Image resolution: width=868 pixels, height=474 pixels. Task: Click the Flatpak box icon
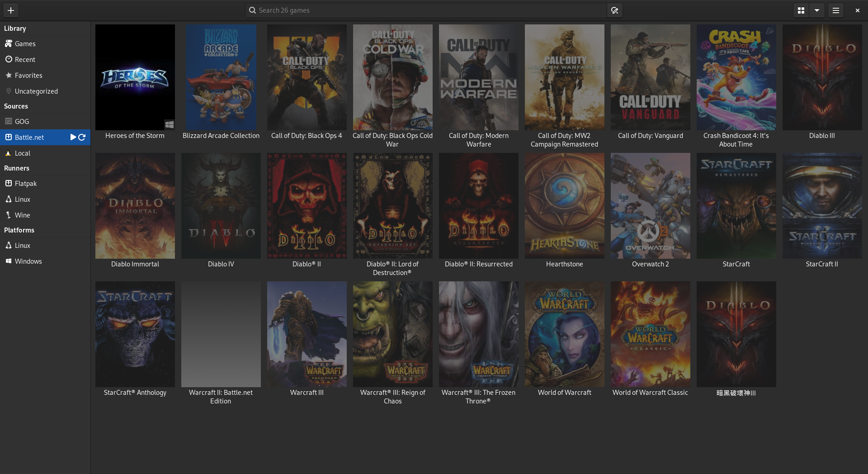[x=8, y=183]
